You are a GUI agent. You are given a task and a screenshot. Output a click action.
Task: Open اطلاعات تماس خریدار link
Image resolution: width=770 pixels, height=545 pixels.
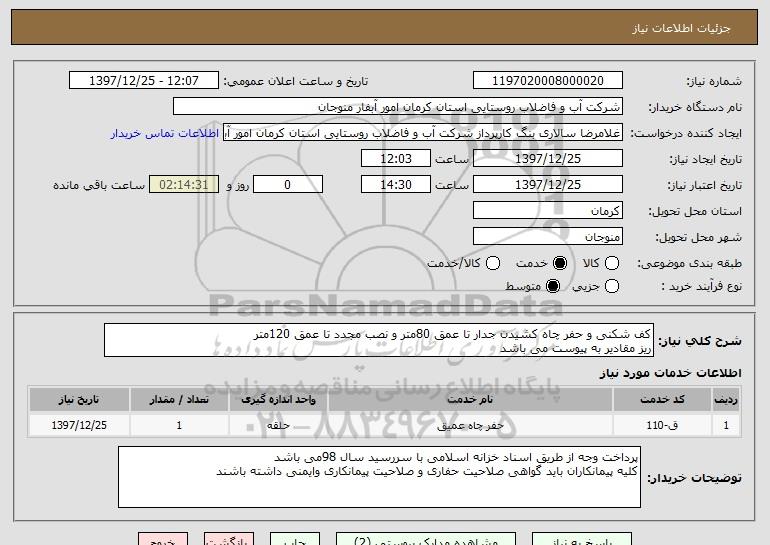165,133
